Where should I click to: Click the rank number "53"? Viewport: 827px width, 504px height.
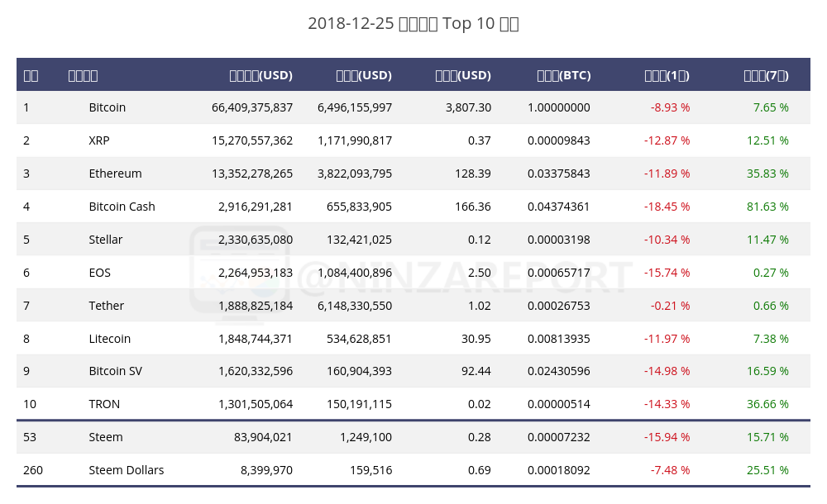point(30,438)
